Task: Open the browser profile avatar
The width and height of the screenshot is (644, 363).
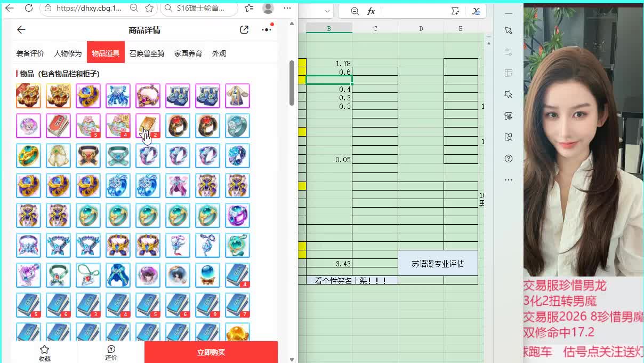Action: point(269,9)
